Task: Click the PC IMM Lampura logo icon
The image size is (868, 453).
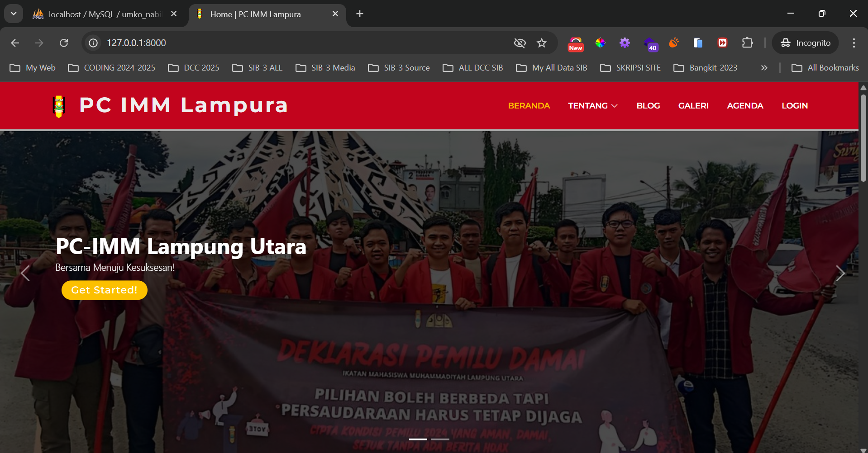Action: [59, 105]
